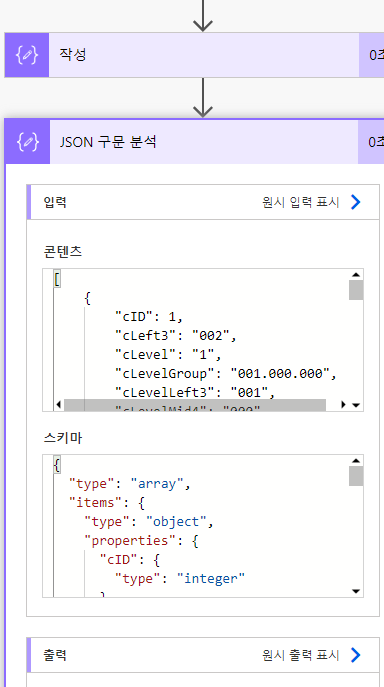Click the 콘텐츠 vertical scrollbar thumb
The width and height of the screenshot is (384, 687).
(x=356, y=290)
